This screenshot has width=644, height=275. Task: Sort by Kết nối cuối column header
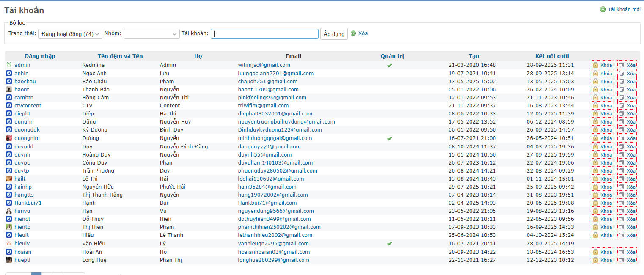(552, 56)
